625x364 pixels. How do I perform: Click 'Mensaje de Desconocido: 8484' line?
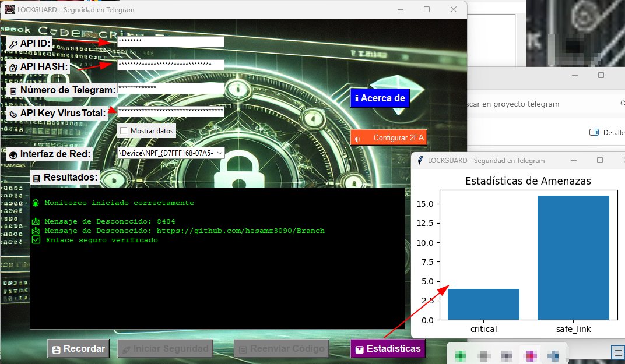coord(110,221)
